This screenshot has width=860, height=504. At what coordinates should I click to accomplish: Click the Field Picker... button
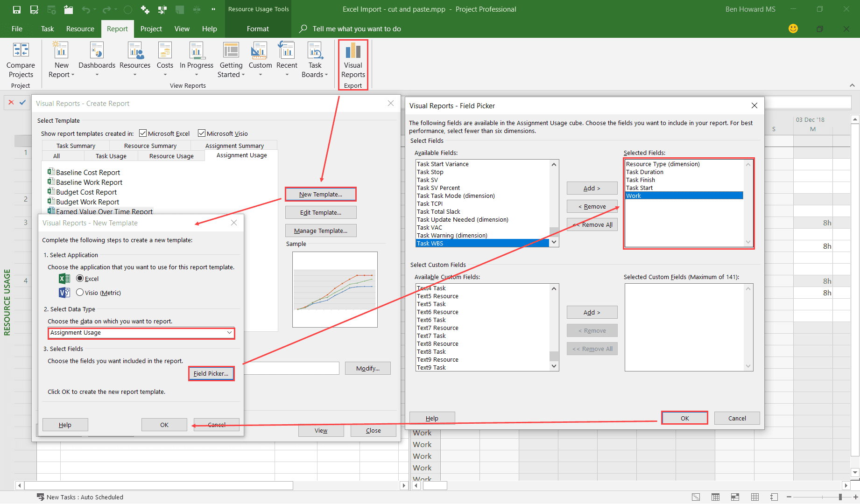click(211, 373)
